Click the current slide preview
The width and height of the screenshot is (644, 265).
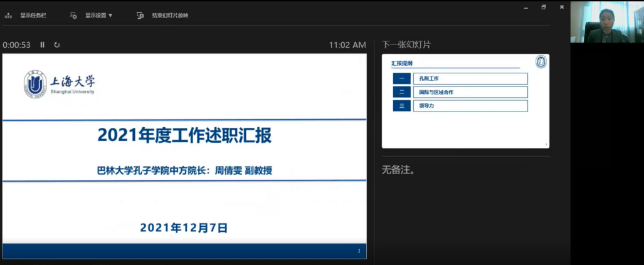(184, 156)
